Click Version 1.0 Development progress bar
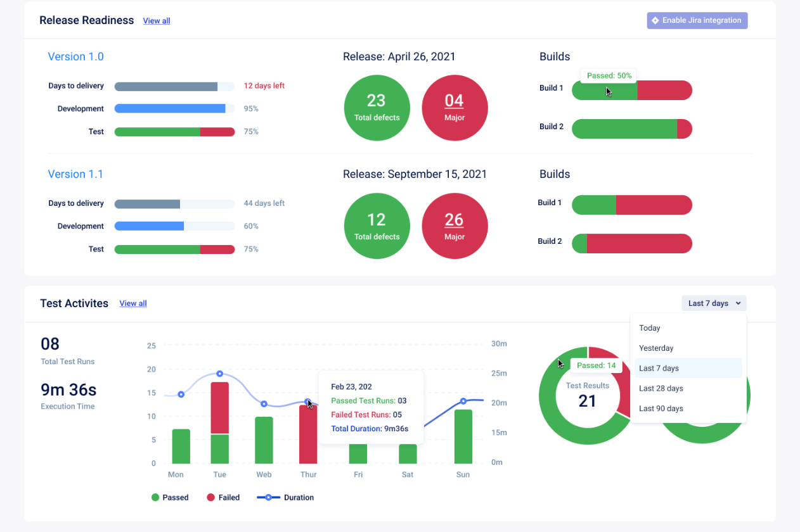Viewport: 800px width, 532px height. pos(174,108)
